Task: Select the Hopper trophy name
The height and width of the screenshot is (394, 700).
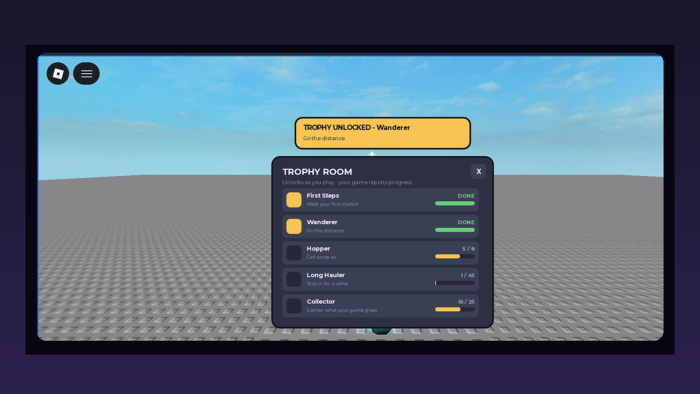Action: tap(318, 249)
